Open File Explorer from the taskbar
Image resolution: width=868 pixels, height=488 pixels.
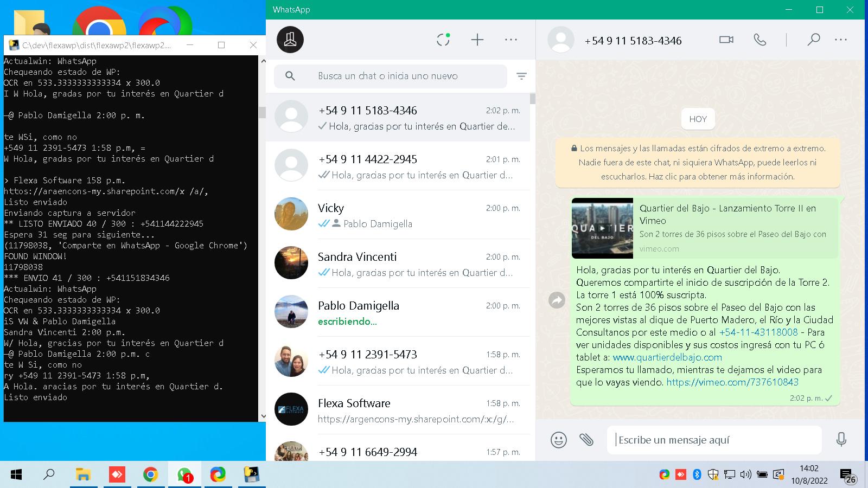tap(83, 475)
